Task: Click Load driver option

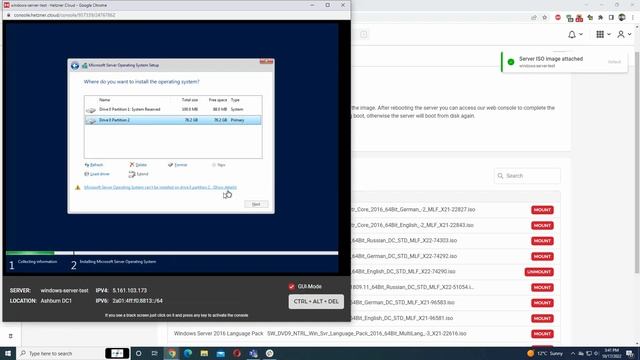Action: coord(97,174)
